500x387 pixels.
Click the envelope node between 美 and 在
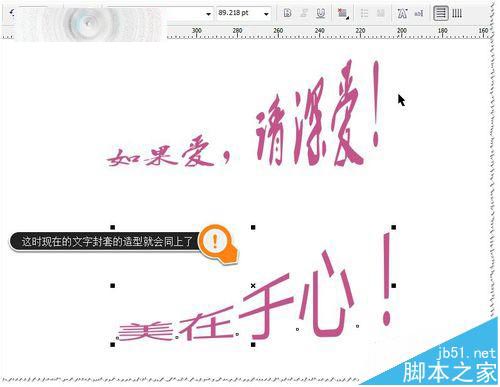click(177, 337)
